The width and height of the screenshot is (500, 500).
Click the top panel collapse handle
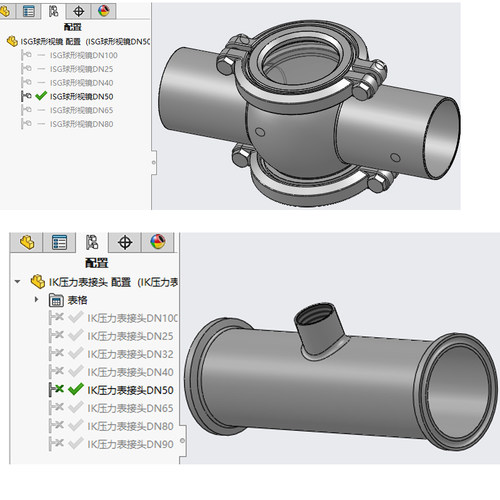click(x=154, y=163)
